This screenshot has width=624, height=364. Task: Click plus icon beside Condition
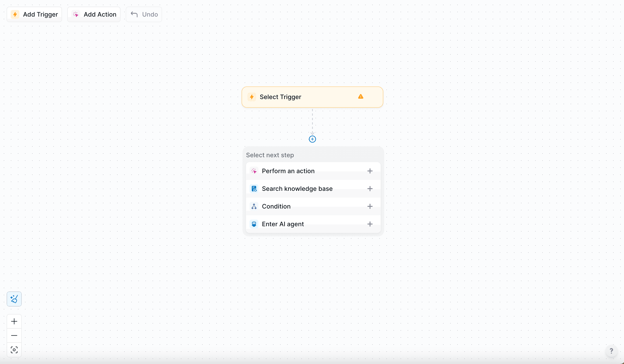tap(370, 206)
